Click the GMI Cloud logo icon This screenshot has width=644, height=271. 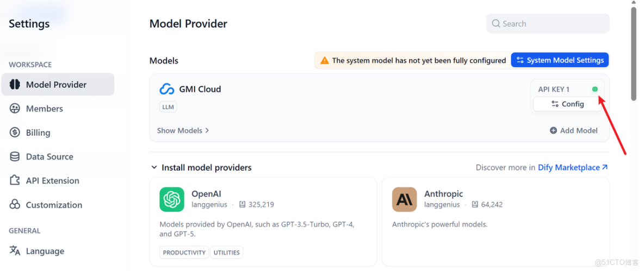pos(167,89)
